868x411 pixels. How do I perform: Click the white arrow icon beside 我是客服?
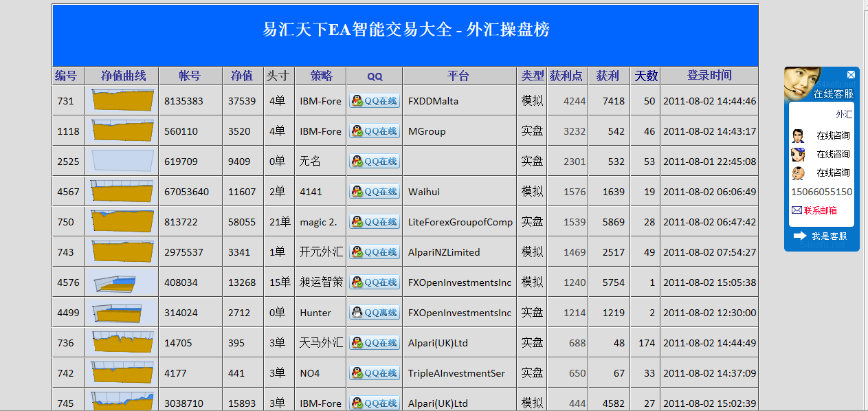[x=800, y=236]
